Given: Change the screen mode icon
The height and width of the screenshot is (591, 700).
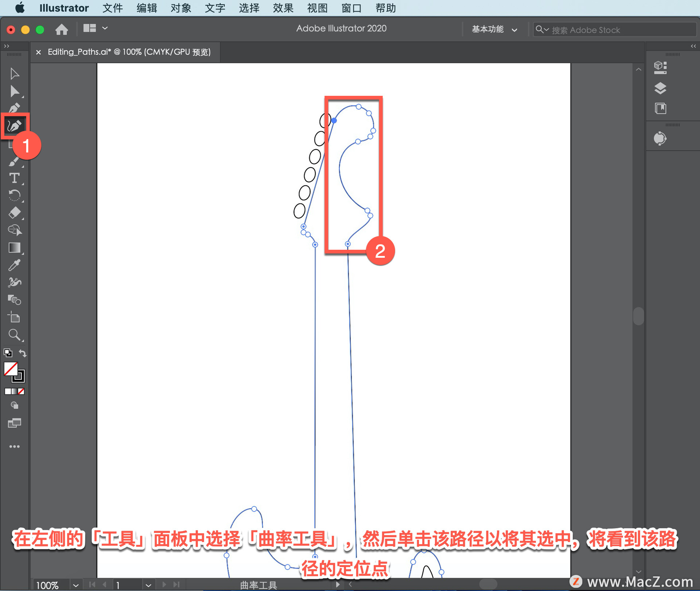Looking at the screenshot, I should (15, 423).
